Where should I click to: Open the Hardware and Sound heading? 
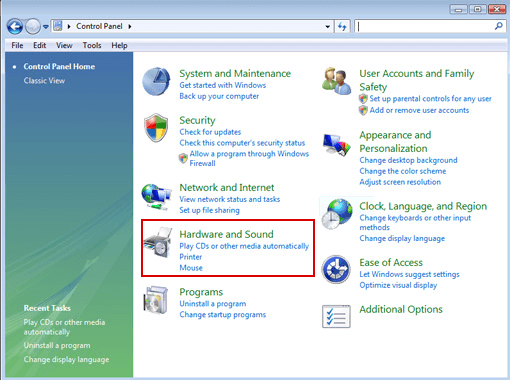226,234
